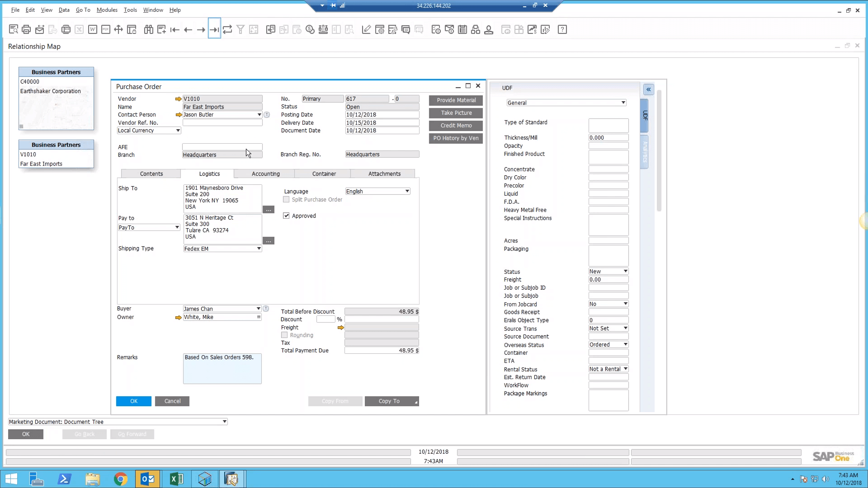Enable the Rounding checkbox
Viewport: 868px width, 488px height.
(x=285, y=335)
